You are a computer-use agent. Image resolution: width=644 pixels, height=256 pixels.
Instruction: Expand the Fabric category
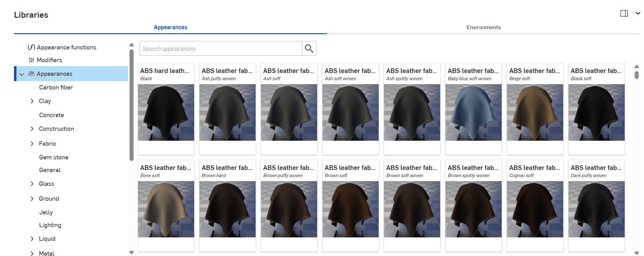[32, 144]
